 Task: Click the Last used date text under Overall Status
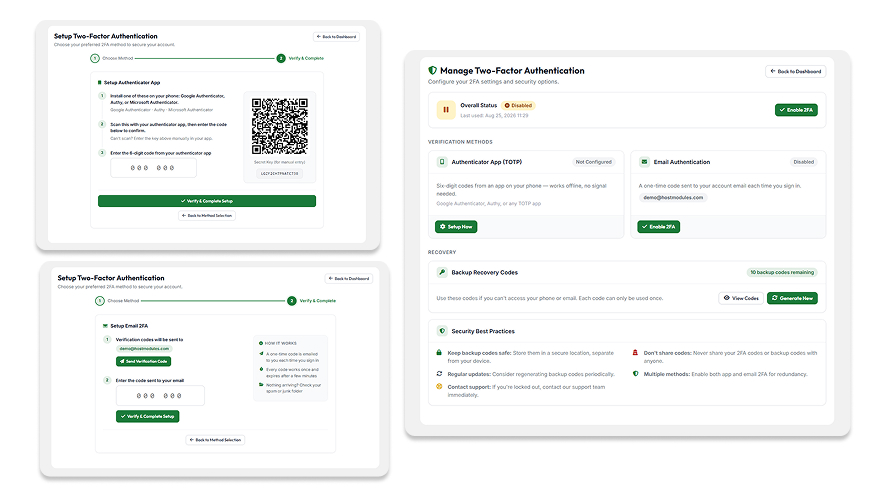(x=494, y=116)
